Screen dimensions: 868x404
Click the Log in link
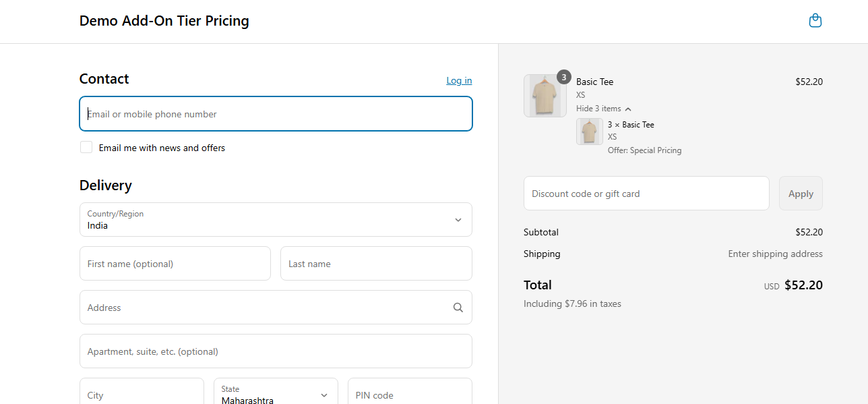(459, 81)
